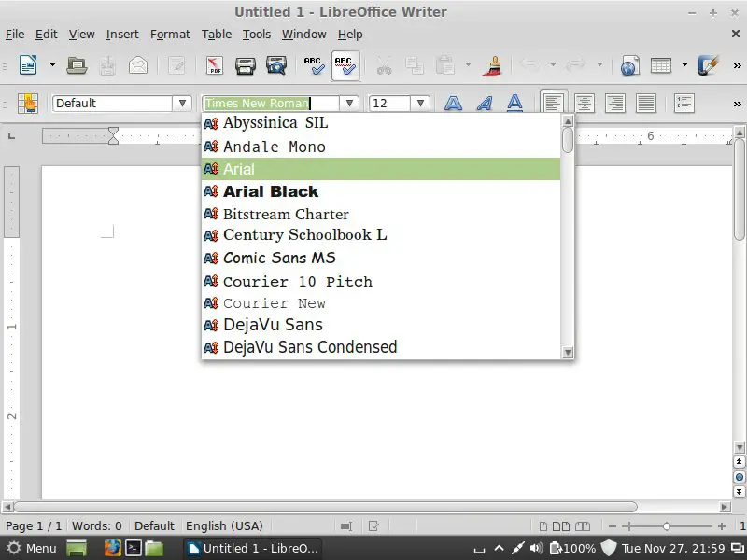The height and width of the screenshot is (560, 747).
Task: Click the New document icon
Action: pyautogui.click(x=28, y=64)
